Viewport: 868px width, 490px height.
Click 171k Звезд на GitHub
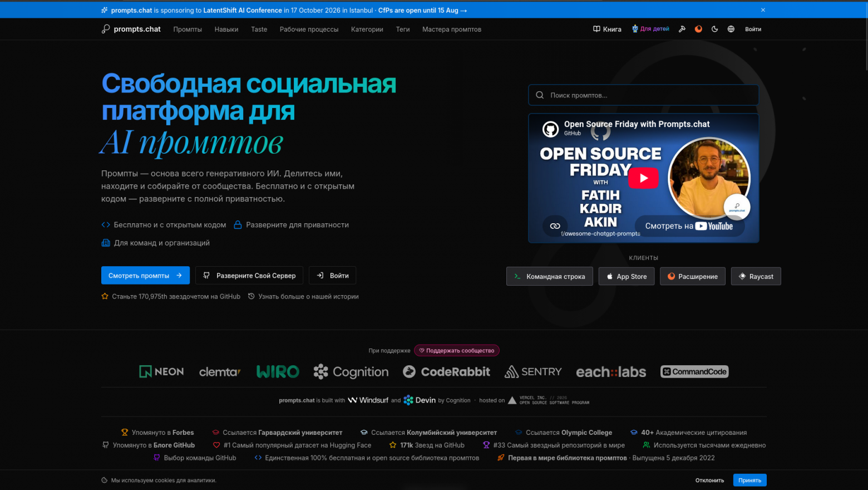[x=427, y=445]
